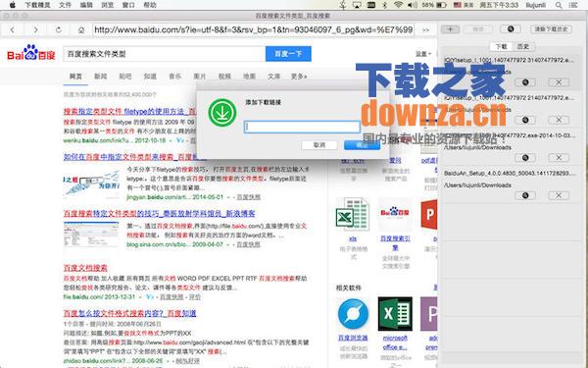Viewport: 588px width, 368px height.
Task: Remove the 21407477972 download with its X
Action: click(559, 120)
